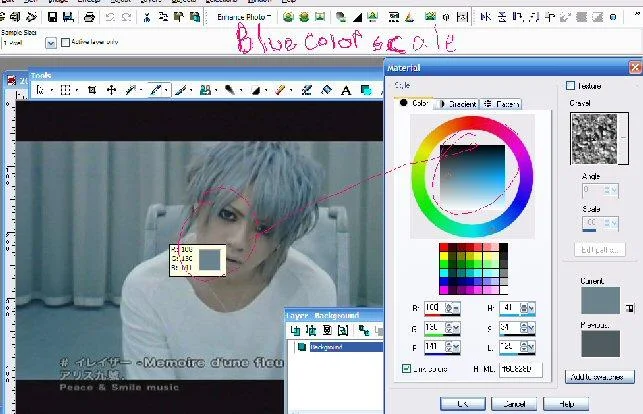Select the Text tool letter A
The width and height of the screenshot is (643, 414).
[x=346, y=90]
